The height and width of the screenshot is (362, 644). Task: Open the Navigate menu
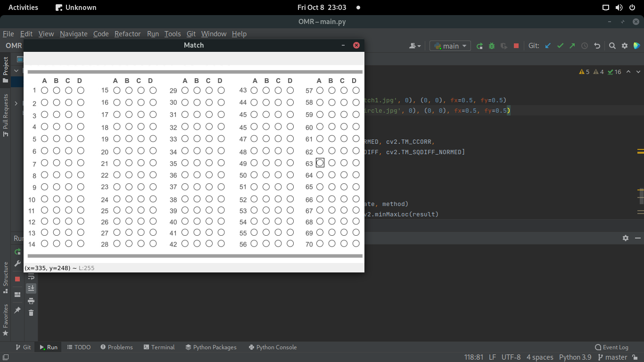point(74,33)
